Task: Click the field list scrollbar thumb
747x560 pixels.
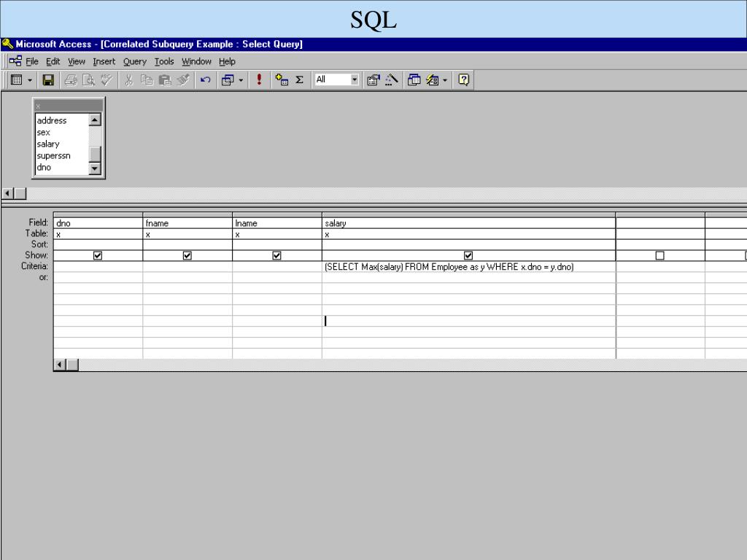Action: 95,154
